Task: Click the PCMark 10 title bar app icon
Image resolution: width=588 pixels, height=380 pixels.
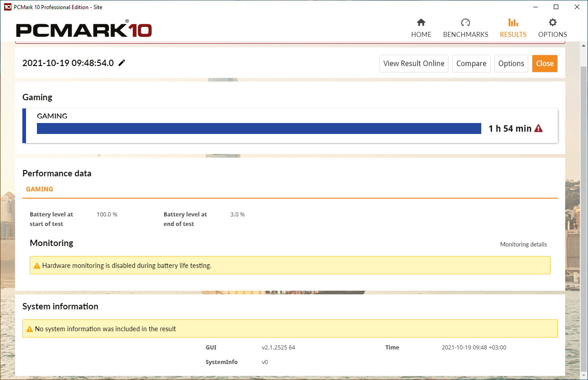Action: 7,7
